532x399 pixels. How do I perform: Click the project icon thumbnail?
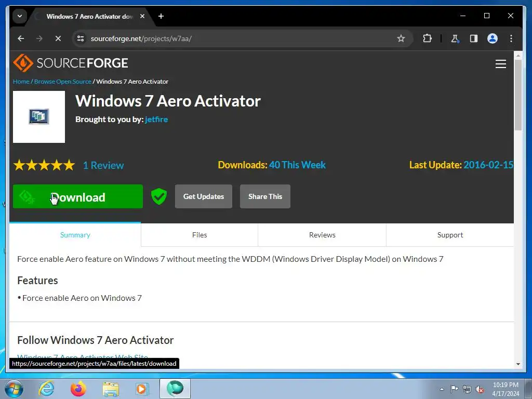click(39, 117)
